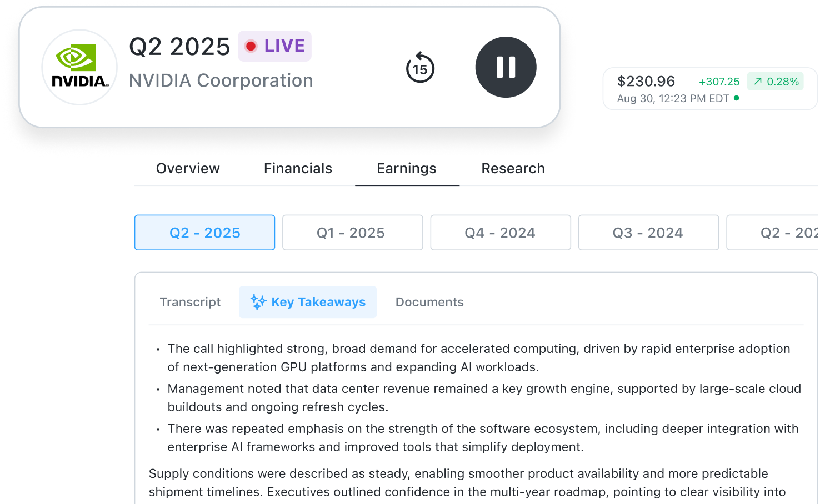Switch to the Financials tab
This screenshot has width=840, height=504.
pyautogui.click(x=298, y=168)
